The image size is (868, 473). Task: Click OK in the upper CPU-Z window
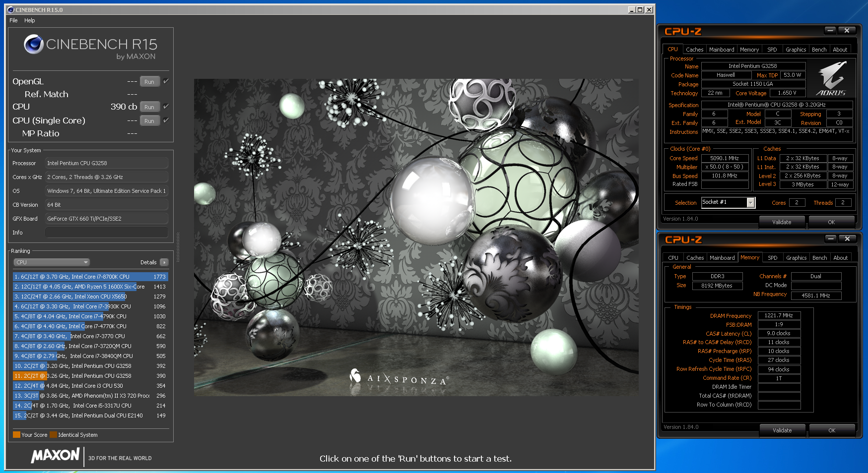(831, 222)
